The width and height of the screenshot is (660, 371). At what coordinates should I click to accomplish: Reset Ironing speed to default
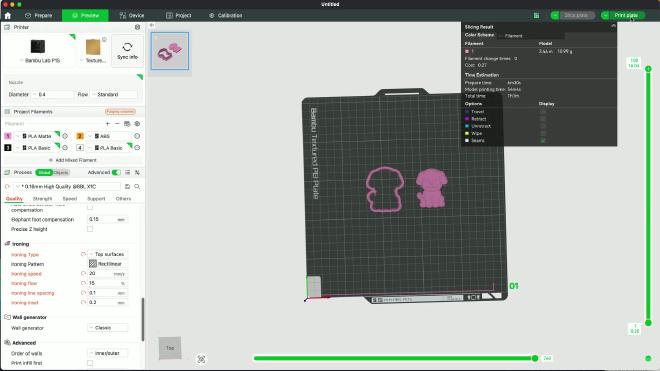click(83, 274)
